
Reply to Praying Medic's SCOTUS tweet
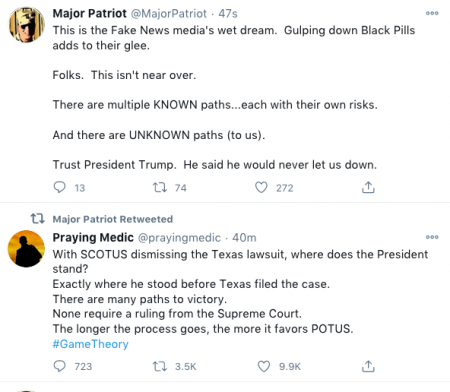[x=60, y=366]
